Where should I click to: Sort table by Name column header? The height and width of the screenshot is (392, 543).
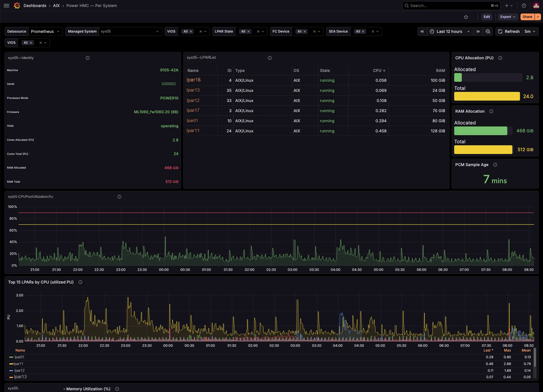pyautogui.click(x=193, y=71)
